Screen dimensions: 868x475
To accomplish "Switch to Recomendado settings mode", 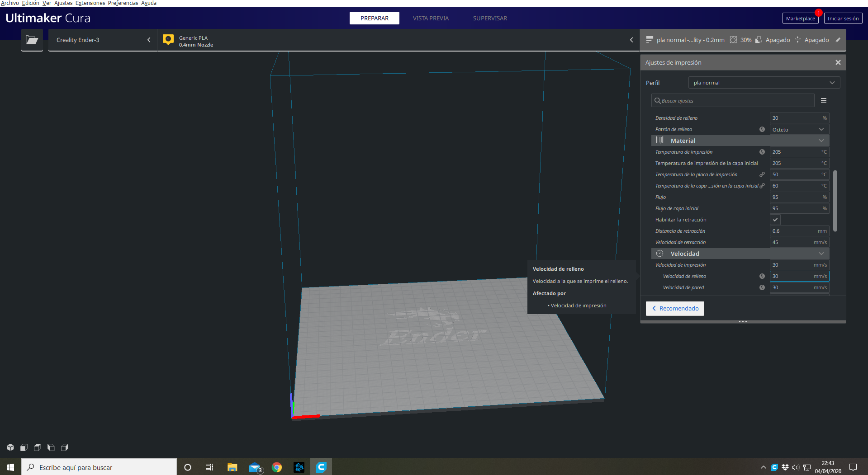I will point(675,308).
